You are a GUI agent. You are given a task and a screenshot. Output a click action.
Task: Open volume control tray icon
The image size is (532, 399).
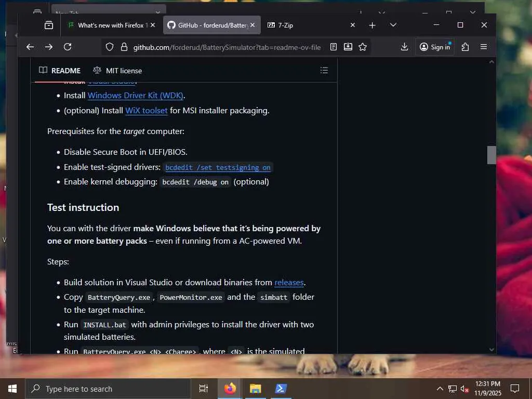(x=464, y=389)
